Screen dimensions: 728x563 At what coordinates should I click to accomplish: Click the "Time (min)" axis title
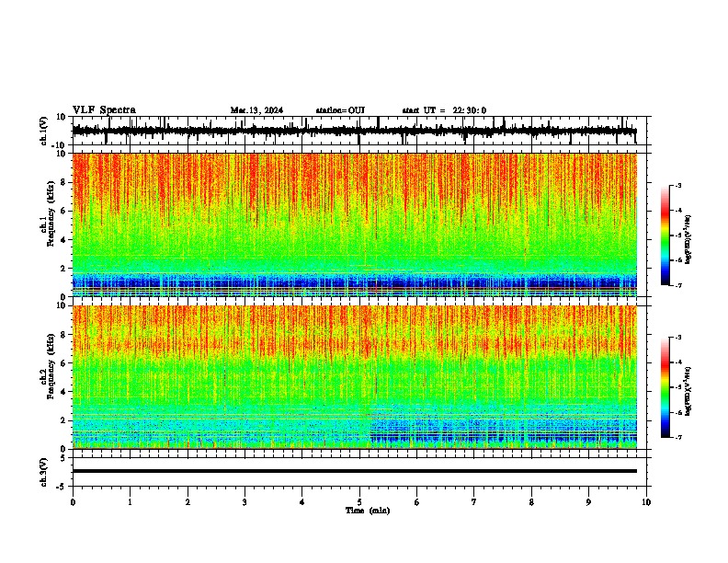pyautogui.click(x=368, y=511)
